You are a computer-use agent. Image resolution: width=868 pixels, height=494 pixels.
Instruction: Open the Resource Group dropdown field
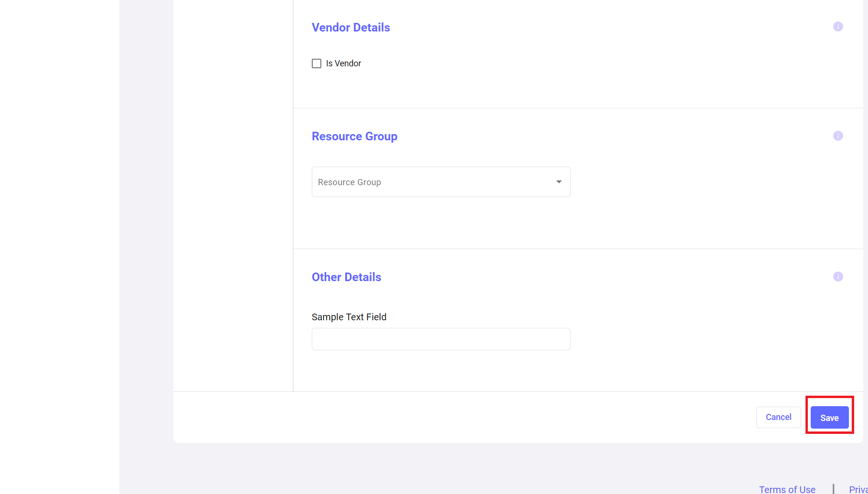click(x=440, y=182)
